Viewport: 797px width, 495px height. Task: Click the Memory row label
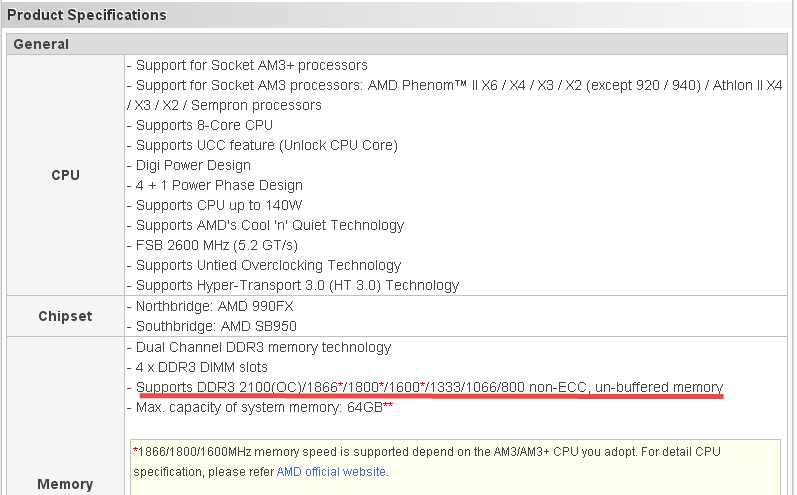[x=64, y=484]
